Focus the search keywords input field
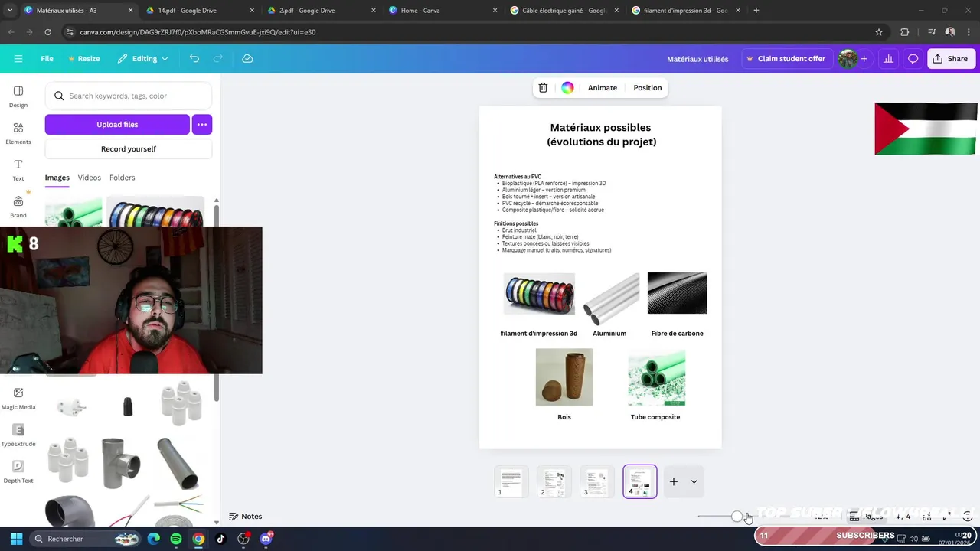 coord(129,96)
